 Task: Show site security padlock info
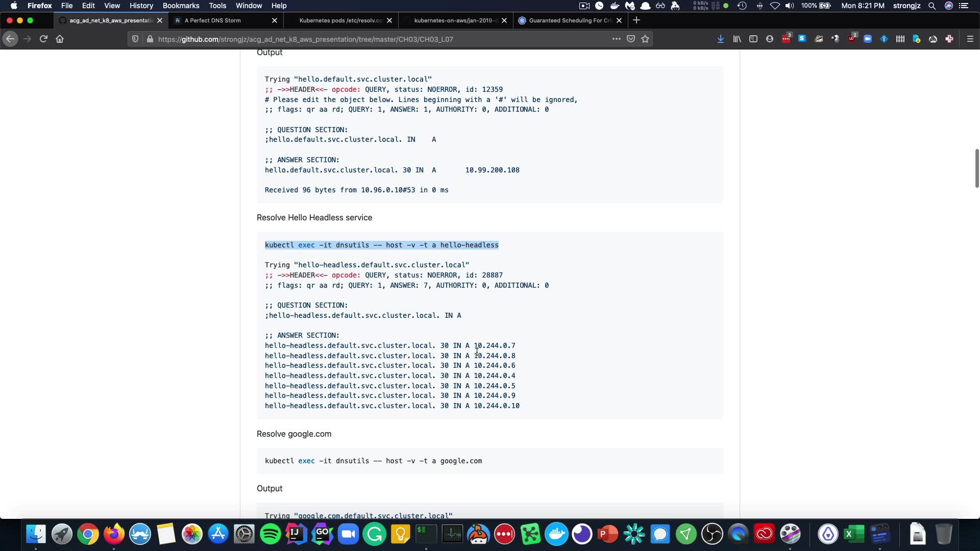pyautogui.click(x=150, y=39)
